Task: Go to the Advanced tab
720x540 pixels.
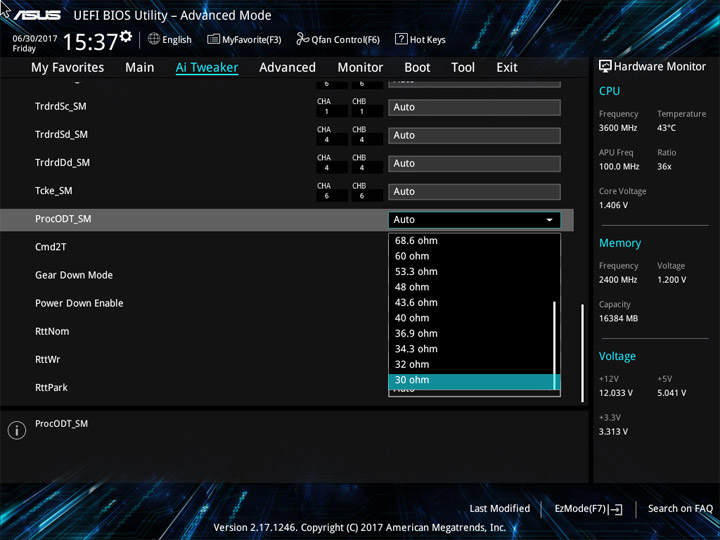Action: coord(287,68)
